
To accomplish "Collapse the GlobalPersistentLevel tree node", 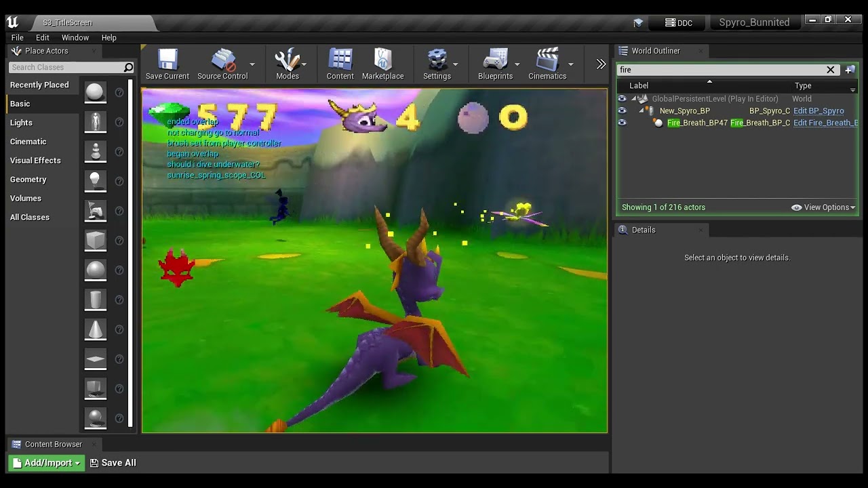I will click(633, 99).
